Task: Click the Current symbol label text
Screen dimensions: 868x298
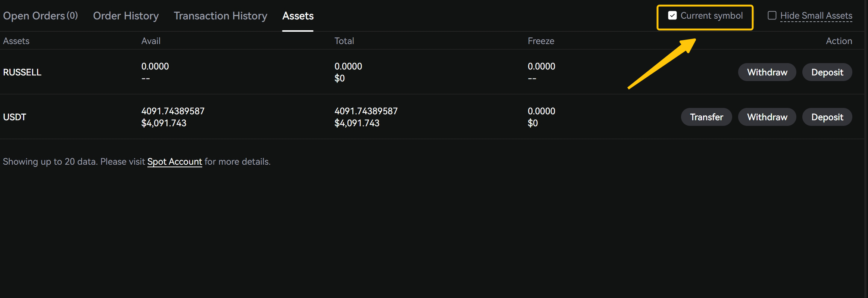Action: pyautogui.click(x=711, y=16)
